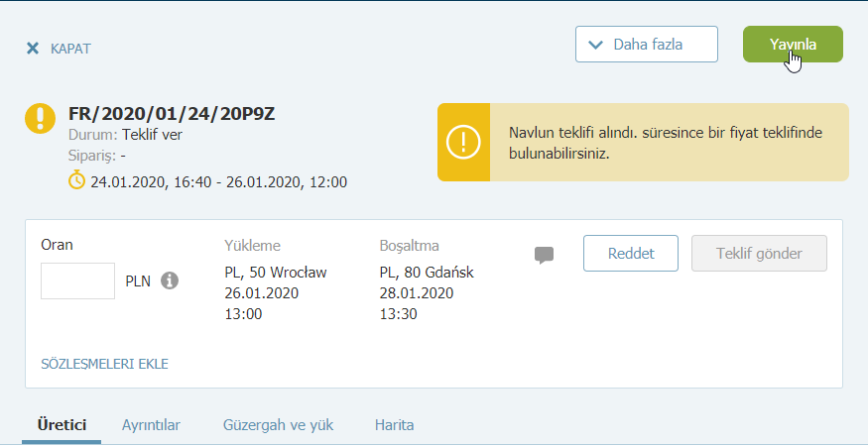868x447 pixels.
Task: Click the warning icon in notification banner
Action: [463, 142]
